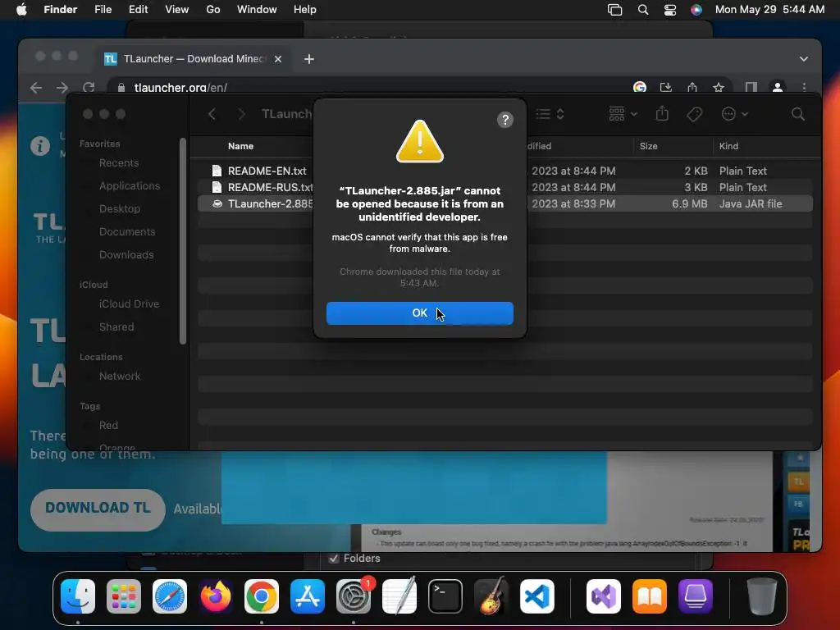The image size is (840, 630).
Task: Open Downloads in Finder sidebar
Action: 126,255
